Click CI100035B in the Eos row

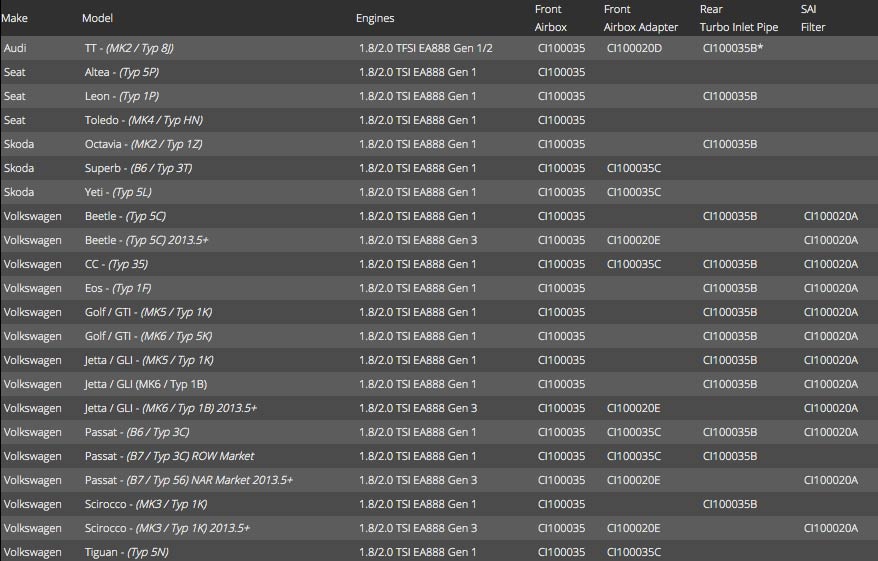pos(730,288)
